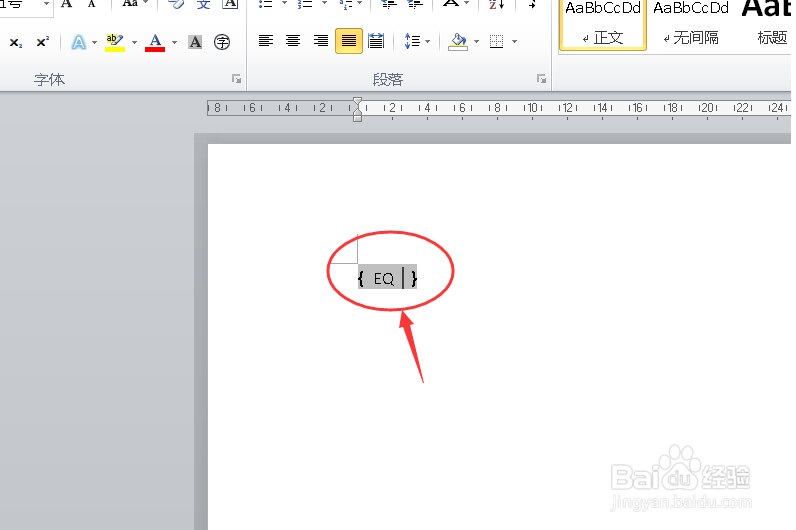The image size is (796, 530).
Task: Click the left indent marker on ruler
Action: pyautogui.click(x=357, y=117)
